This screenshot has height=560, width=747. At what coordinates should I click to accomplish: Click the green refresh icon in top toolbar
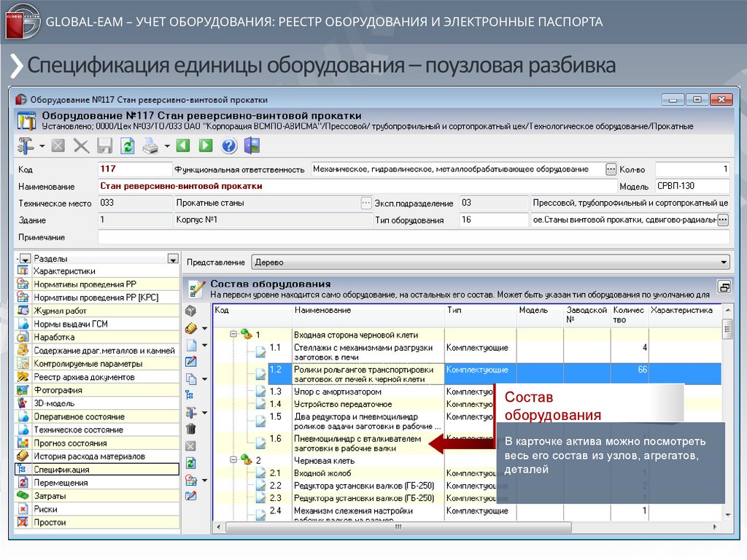(127, 146)
